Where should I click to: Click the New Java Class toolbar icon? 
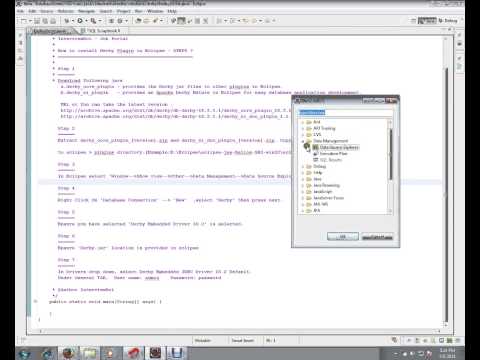tap(120, 21)
